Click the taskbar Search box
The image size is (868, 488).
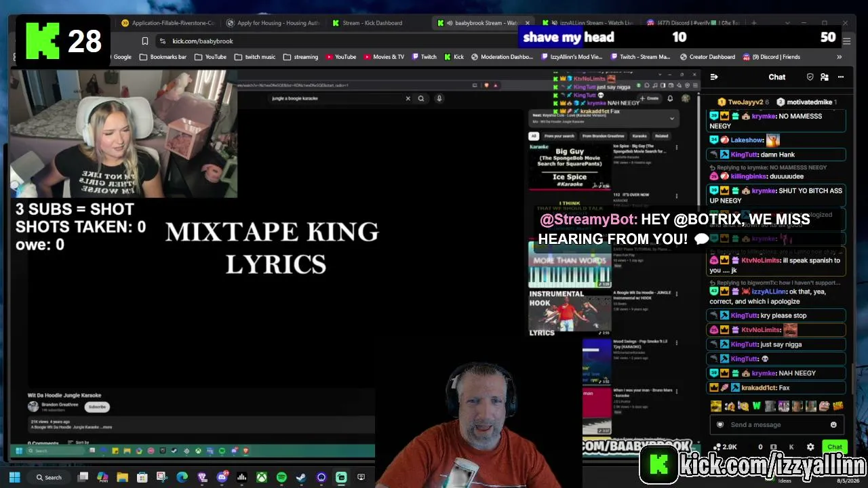[47, 477]
